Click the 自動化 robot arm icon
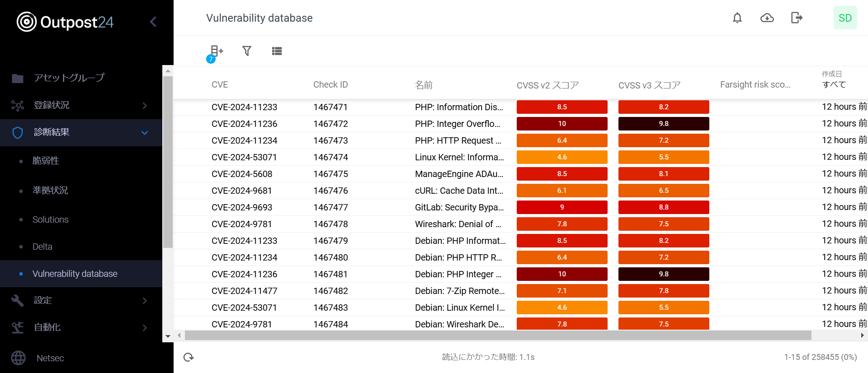 point(18,328)
